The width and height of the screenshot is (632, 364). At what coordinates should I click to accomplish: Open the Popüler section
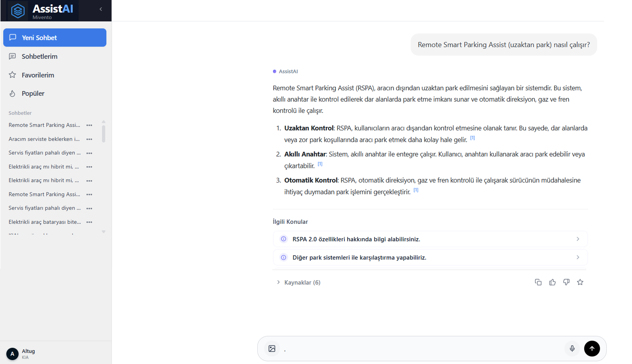(x=33, y=93)
